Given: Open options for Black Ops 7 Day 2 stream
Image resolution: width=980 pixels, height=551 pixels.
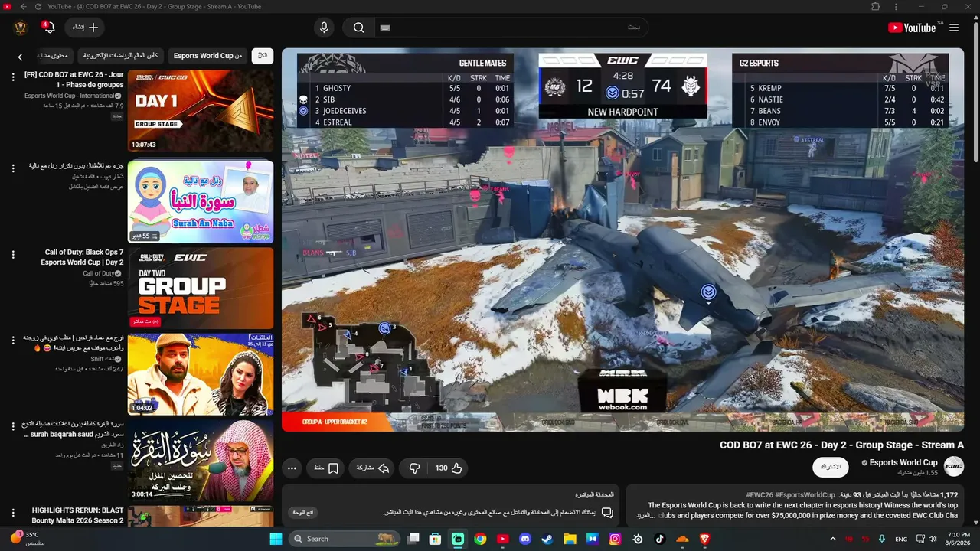Looking at the screenshot, I should [12, 254].
